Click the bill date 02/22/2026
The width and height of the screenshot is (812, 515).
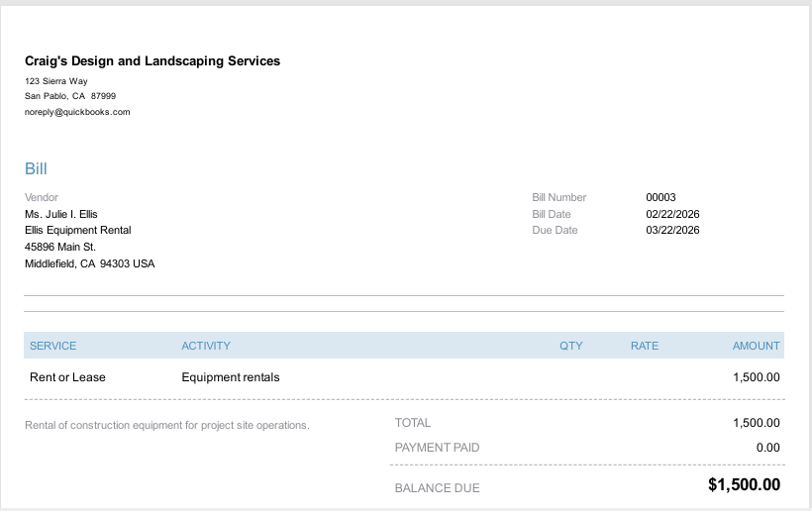point(672,214)
